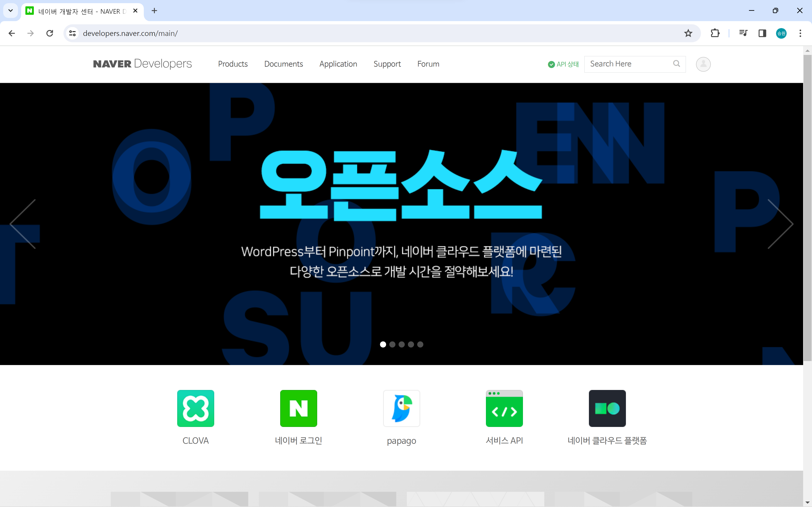Click the NAVER Developers logo

tap(142, 64)
